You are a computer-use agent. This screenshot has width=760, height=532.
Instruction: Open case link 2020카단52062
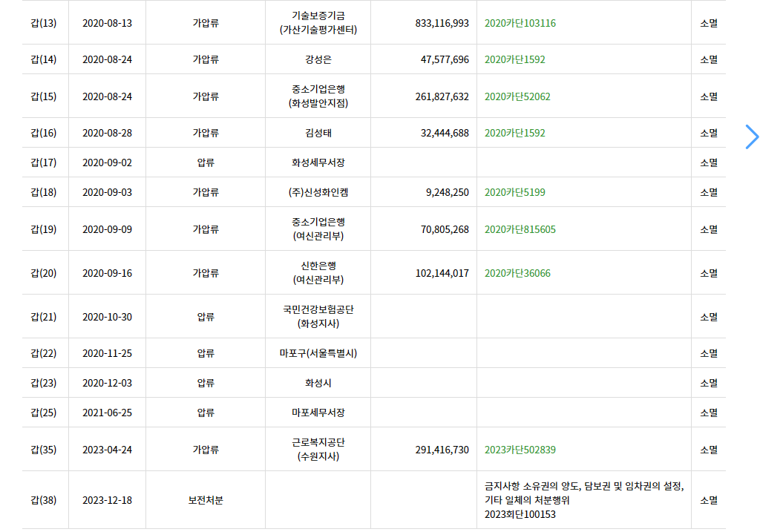pos(517,96)
